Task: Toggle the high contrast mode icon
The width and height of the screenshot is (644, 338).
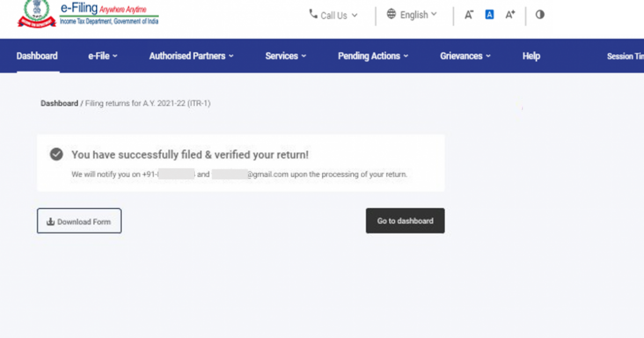Action: [x=540, y=14]
